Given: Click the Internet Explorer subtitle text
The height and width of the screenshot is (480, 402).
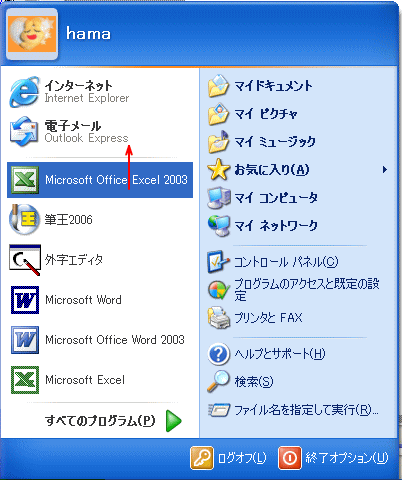Looking at the screenshot, I should [x=87, y=98].
